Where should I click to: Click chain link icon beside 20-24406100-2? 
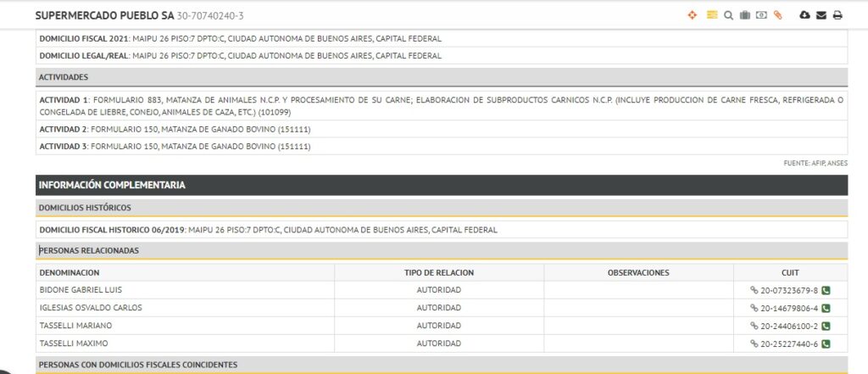tap(754, 326)
